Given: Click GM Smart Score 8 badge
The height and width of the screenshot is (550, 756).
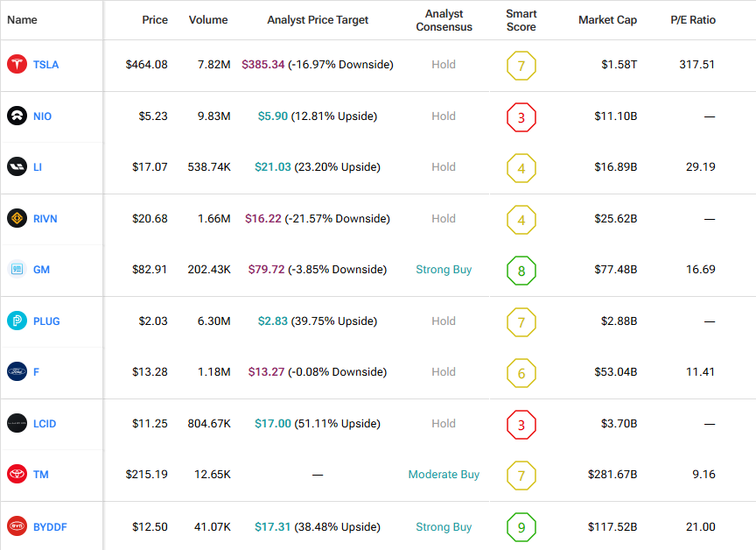Looking at the screenshot, I should point(521,271).
